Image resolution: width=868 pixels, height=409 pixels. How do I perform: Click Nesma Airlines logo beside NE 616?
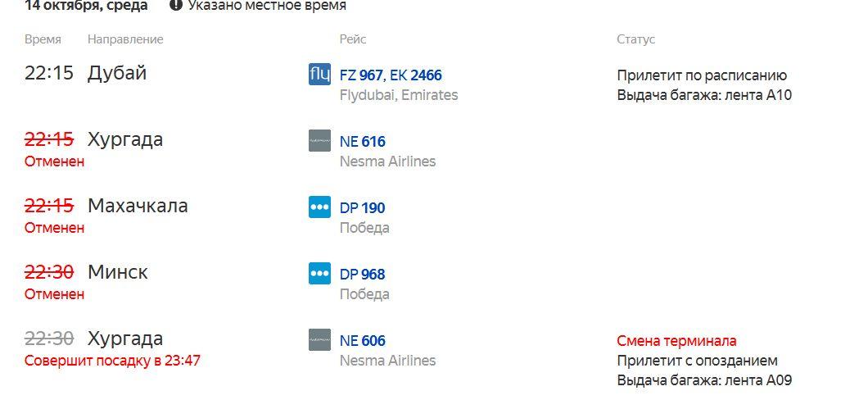click(x=319, y=141)
